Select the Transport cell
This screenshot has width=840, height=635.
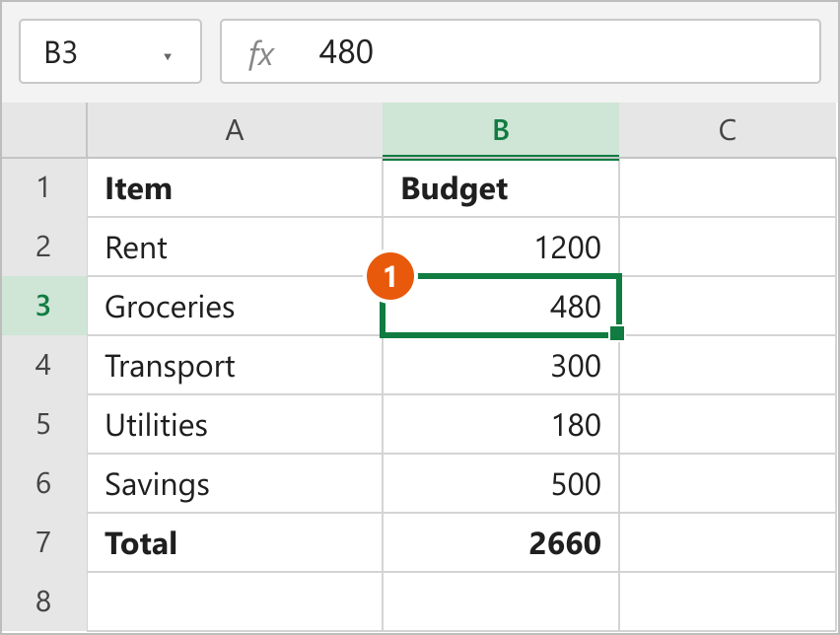tap(235, 366)
